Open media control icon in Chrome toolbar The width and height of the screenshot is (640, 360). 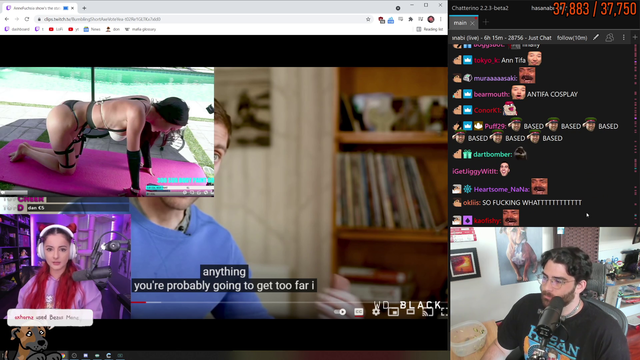pyautogui.click(x=420, y=19)
